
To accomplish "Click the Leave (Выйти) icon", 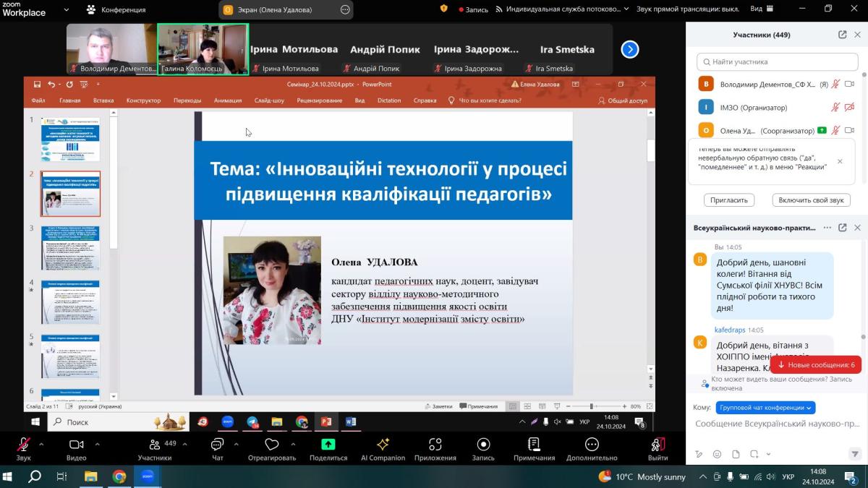I will click(658, 444).
